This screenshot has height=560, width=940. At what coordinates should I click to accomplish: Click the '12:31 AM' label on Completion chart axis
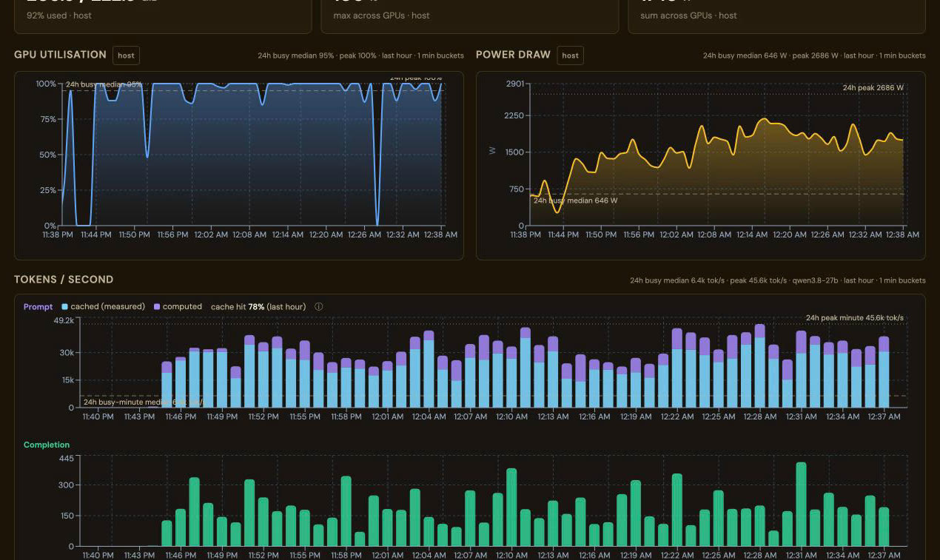click(802, 556)
